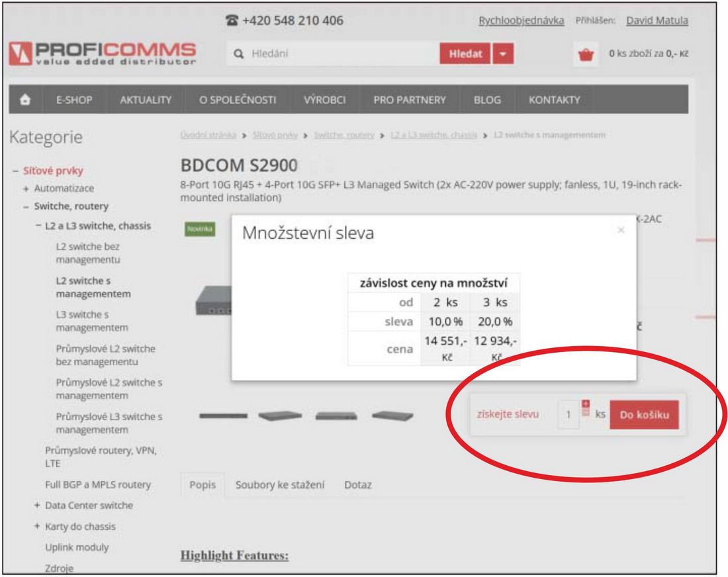The image size is (728, 577).
Task: Switch to Soubory ke stažení tab
Action: tap(279, 485)
